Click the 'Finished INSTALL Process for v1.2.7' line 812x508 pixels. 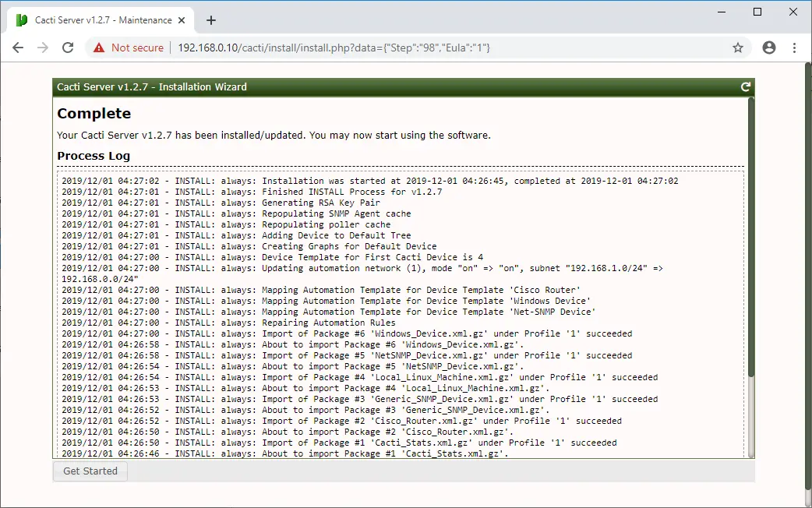tap(252, 192)
